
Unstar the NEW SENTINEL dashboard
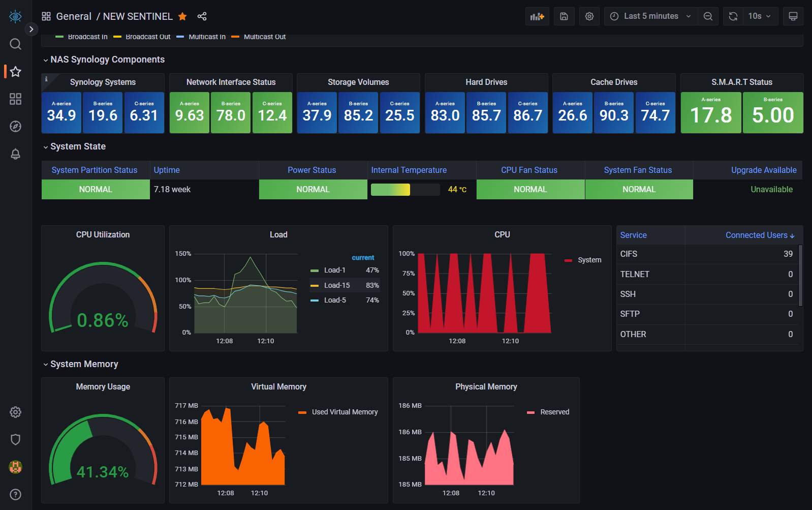pos(182,16)
